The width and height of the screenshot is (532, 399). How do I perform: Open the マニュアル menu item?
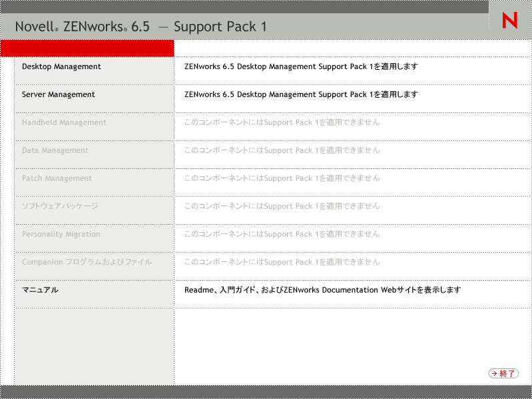40,290
